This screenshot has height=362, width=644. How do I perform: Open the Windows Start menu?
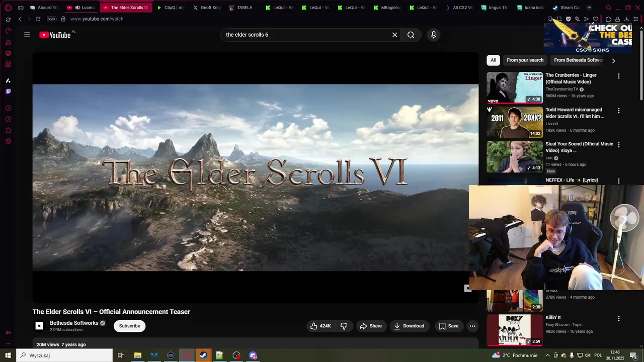tap(8, 355)
